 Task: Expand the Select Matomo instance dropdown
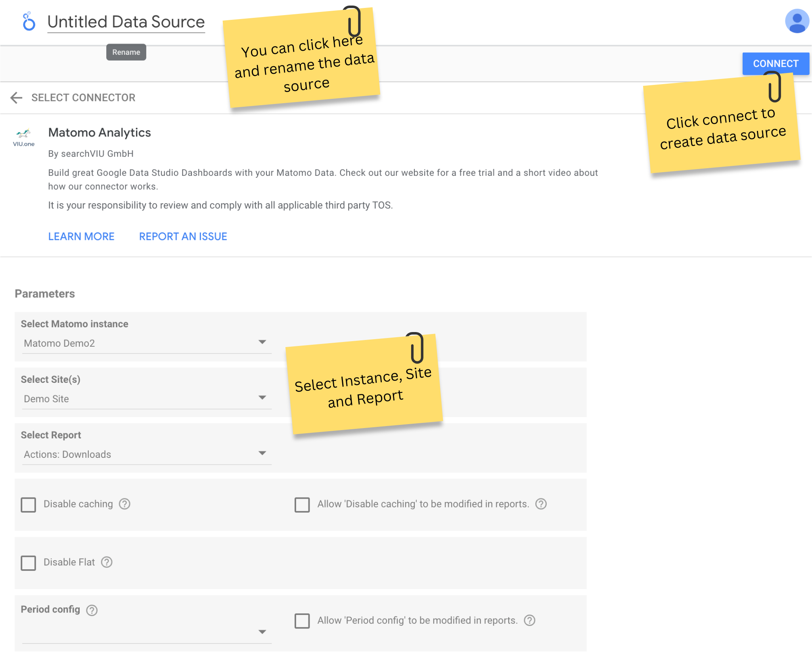pyautogui.click(x=147, y=343)
